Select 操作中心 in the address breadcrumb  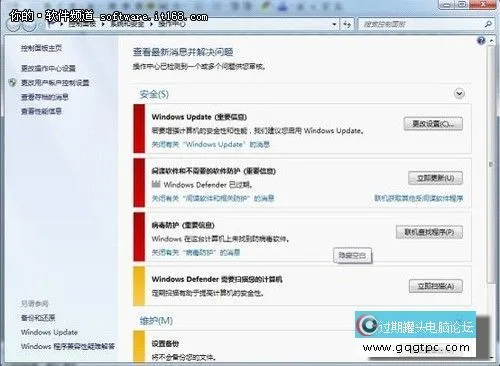(172, 24)
